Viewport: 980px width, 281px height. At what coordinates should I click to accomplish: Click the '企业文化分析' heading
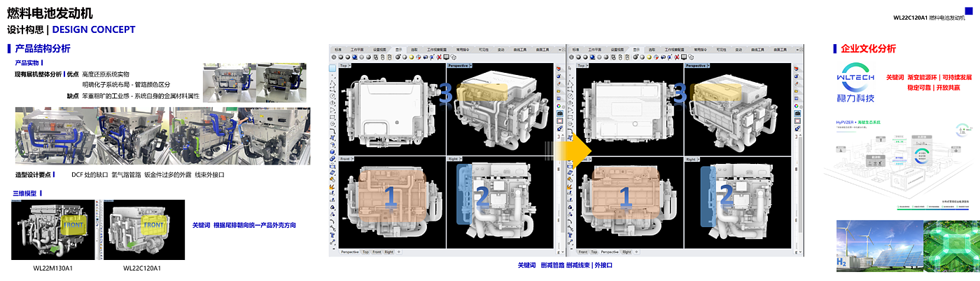[x=868, y=48]
